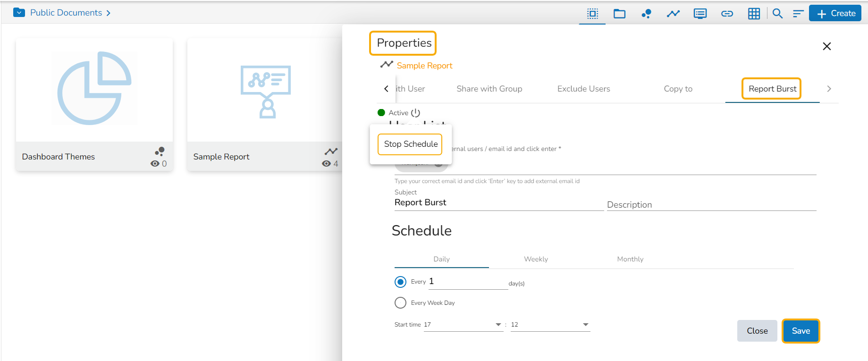Image resolution: width=868 pixels, height=361 pixels.
Task: Click the line-chart report filter icon in the toolbar
Action: pyautogui.click(x=673, y=14)
